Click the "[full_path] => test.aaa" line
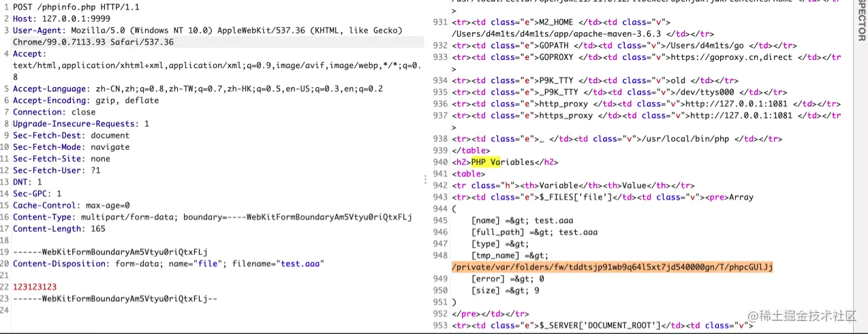Image resolution: width=868 pixels, height=334 pixels. tap(534, 232)
